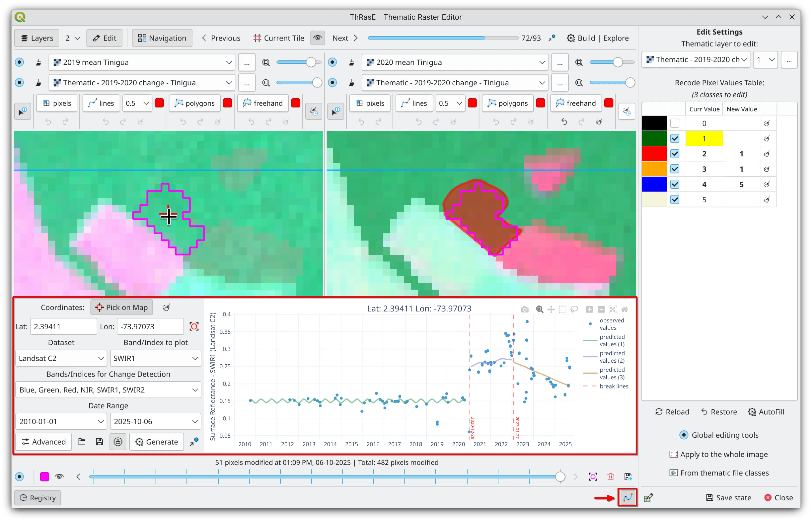Viewport: 812px width, 522px height.
Task: Enable the checkbox for class value 0
Action: 674,123
